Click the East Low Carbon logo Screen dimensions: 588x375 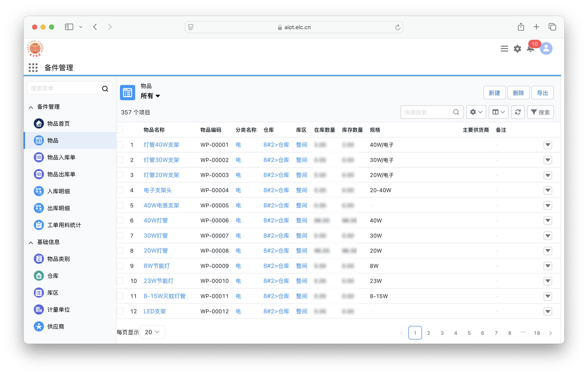(35, 49)
